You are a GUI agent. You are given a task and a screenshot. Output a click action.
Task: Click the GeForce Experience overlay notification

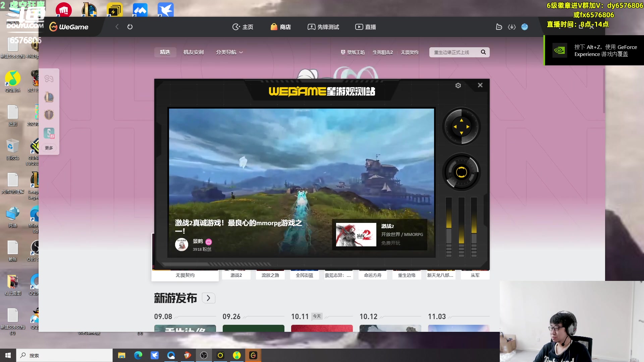point(594,50)
